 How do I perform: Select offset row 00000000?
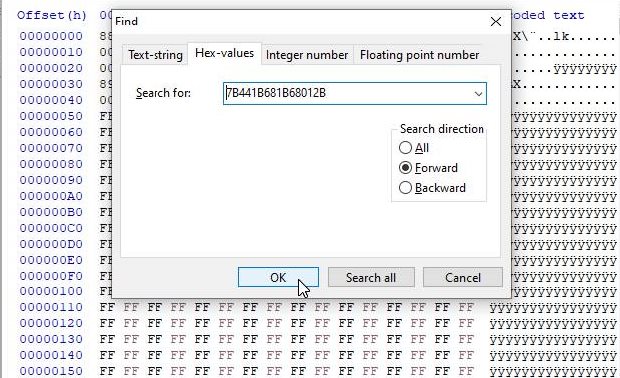(x=51, y=36)
